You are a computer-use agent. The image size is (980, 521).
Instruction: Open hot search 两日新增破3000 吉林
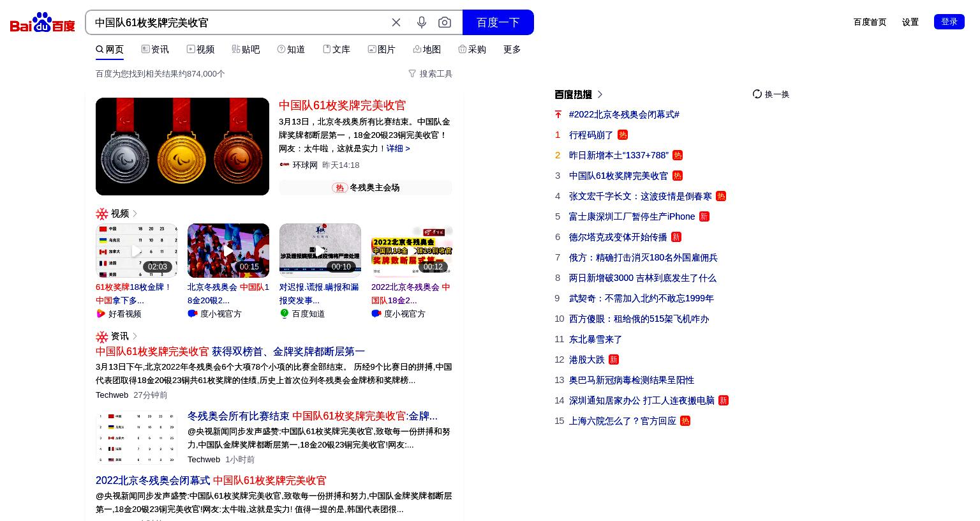point(642,278)
